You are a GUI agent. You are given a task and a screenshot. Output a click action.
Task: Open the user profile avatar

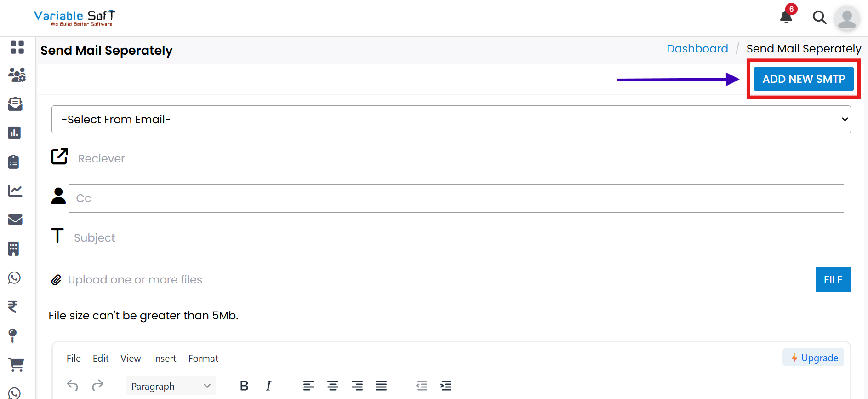coord(847,18)
